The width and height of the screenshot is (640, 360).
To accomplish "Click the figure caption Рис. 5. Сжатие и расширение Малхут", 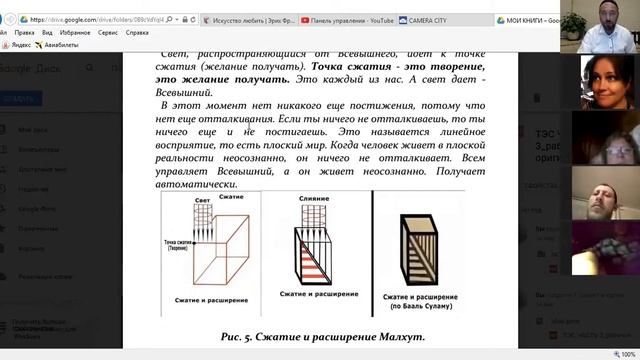I will click(323, 337).
